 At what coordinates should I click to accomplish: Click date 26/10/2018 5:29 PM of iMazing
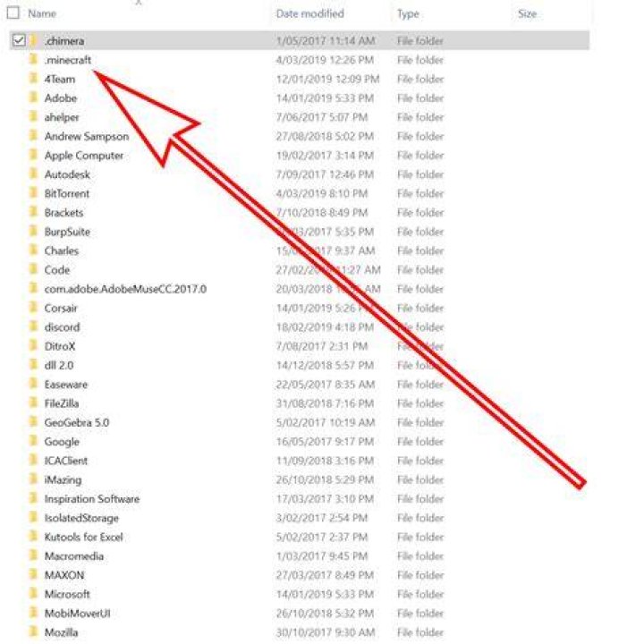[x=325, y=479]
